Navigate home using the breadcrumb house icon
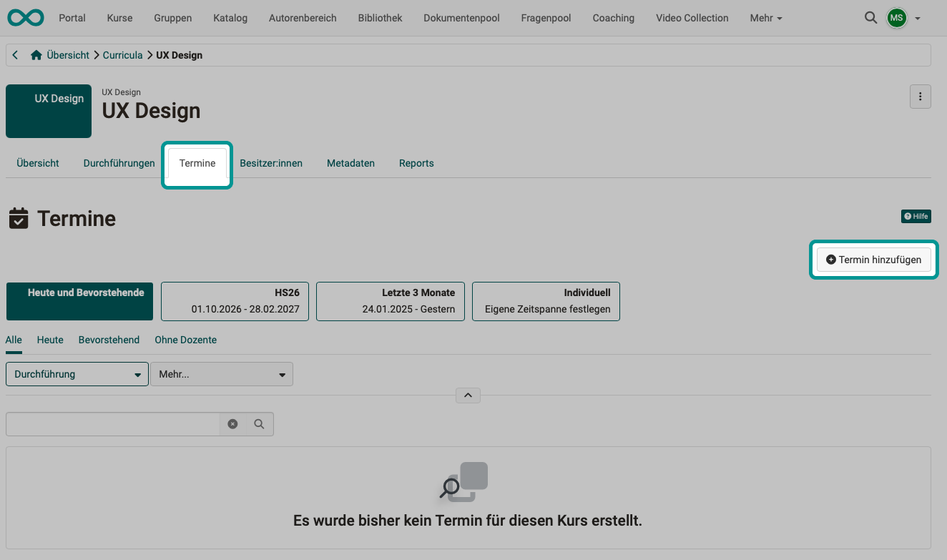The image size is (947, 560). coord(35,54)
